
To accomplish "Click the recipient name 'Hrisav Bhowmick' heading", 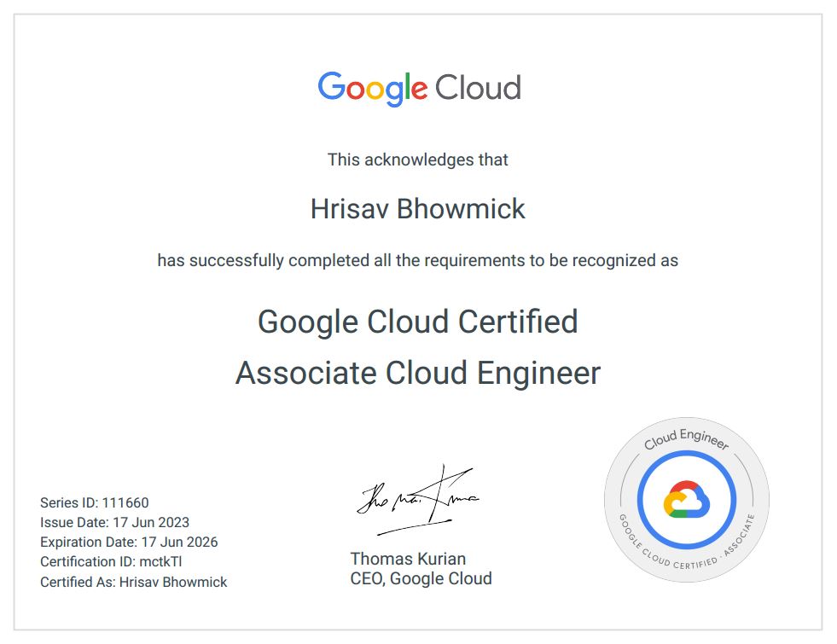I will 418,209.
